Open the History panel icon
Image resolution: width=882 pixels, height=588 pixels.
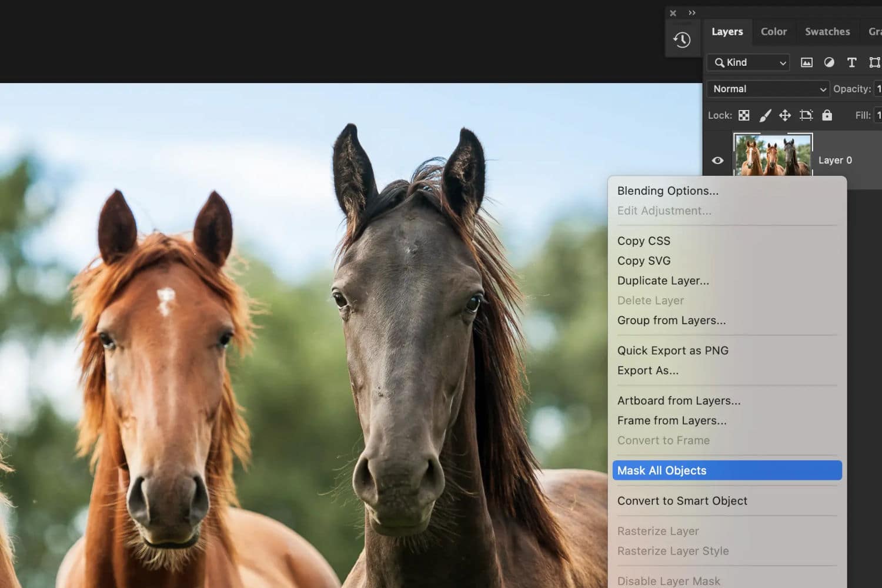click(682, 40)
